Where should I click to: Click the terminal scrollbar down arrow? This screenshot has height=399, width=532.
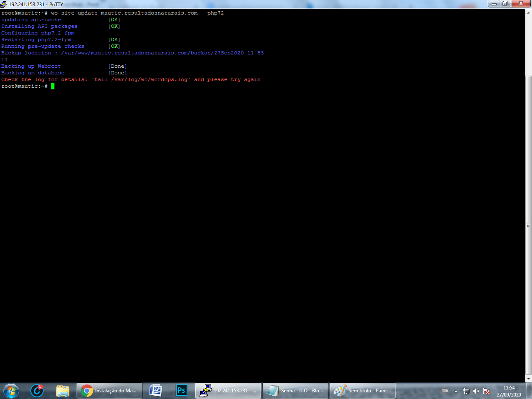(x=528, y=379)
